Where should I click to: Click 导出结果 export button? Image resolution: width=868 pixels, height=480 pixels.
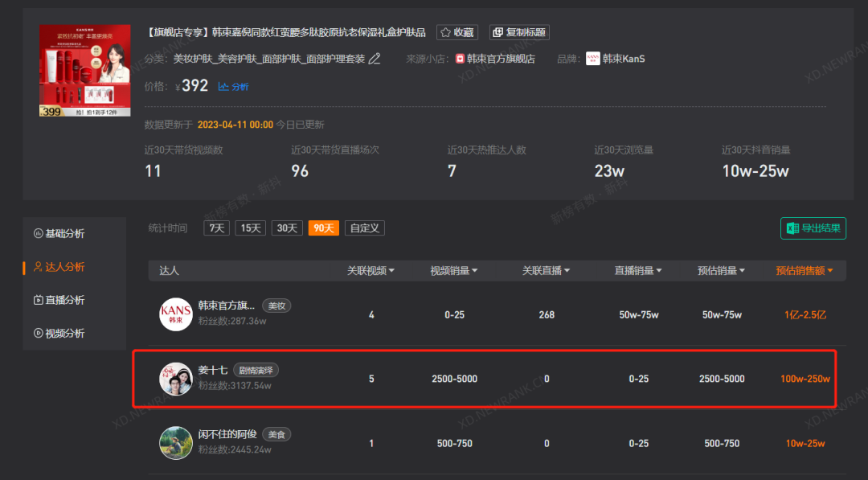point(813,228)
